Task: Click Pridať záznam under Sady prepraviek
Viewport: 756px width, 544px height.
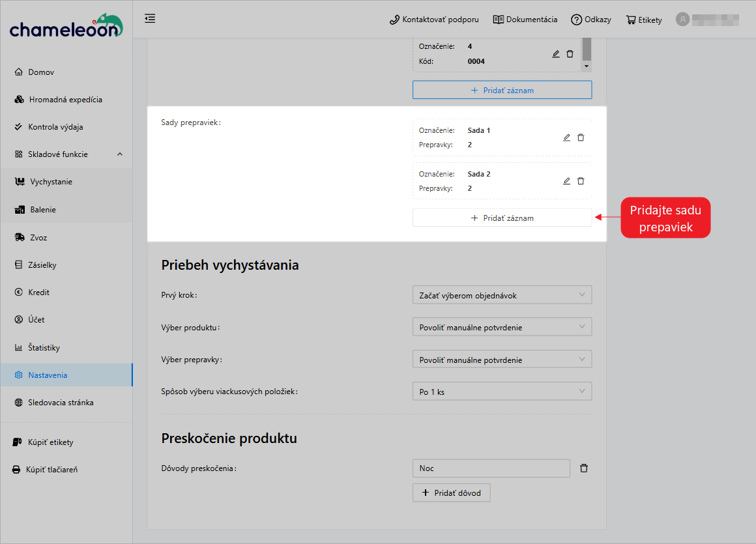Action: 502,218
